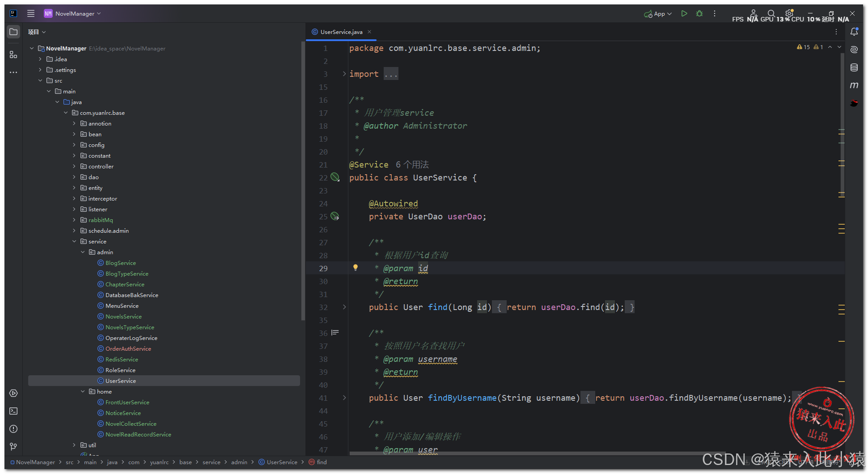Open the red bird plugin tool window
868x474 pixels.
[854, 103]
